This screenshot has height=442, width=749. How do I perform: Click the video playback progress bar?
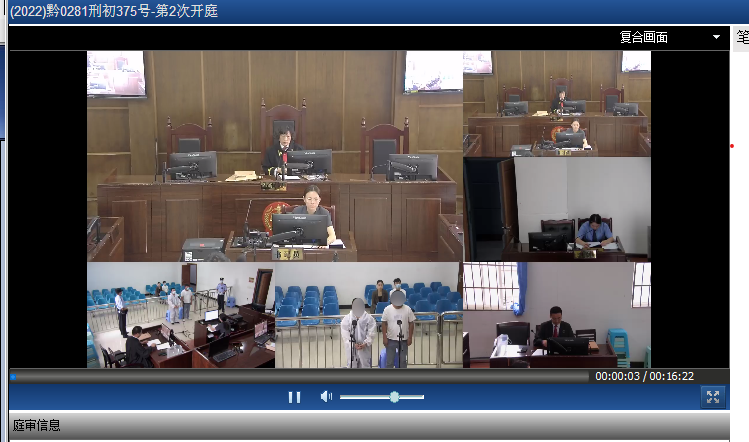point(300,377)
